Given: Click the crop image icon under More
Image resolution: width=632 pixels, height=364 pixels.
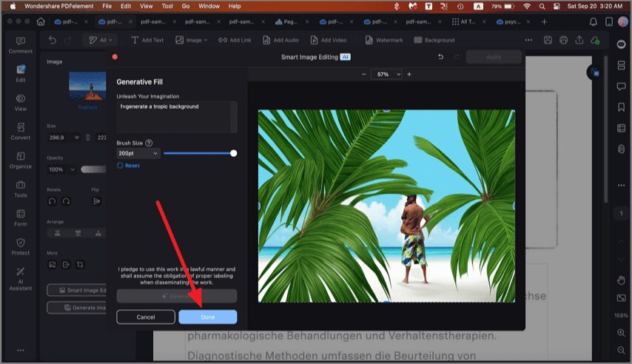Looking at the screenshot, I should tap(80, 264).
